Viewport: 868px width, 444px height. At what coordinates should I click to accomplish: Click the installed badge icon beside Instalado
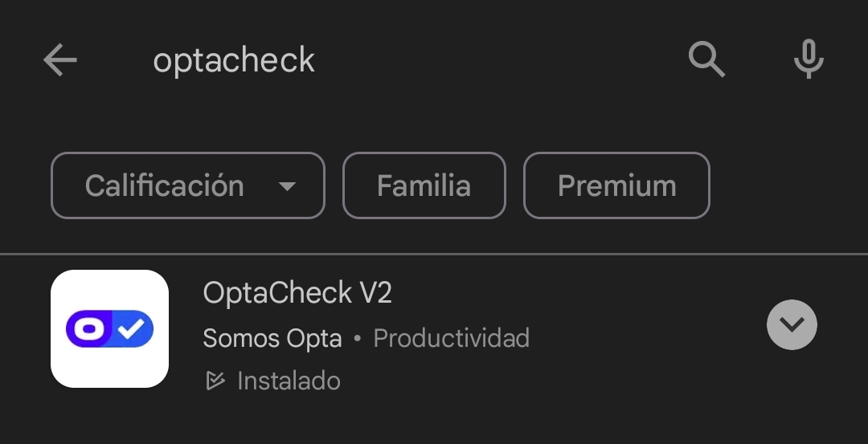click(x=215, y=381)
